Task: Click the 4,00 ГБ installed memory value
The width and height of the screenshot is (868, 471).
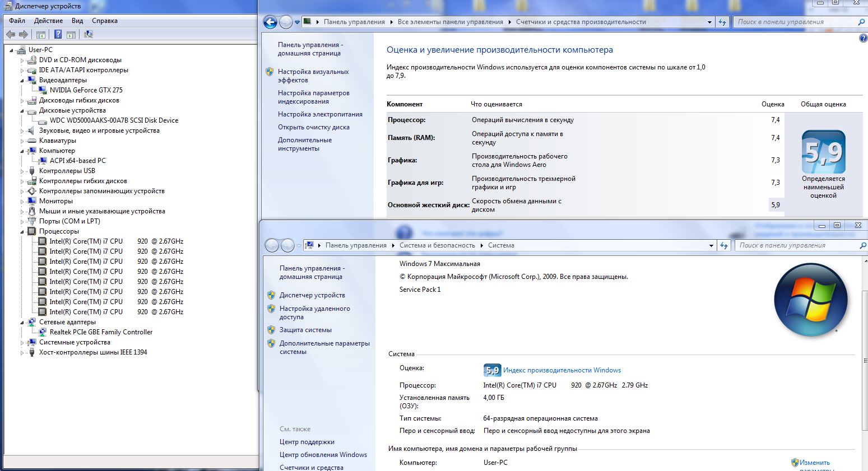Action: (x=494, y=398)
